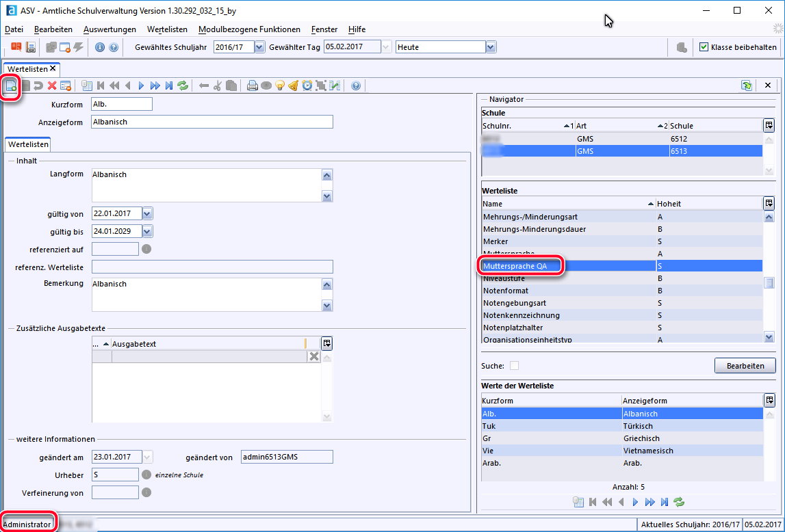
Task: Open column options for the Schule table
Action: tap(769, 125)
